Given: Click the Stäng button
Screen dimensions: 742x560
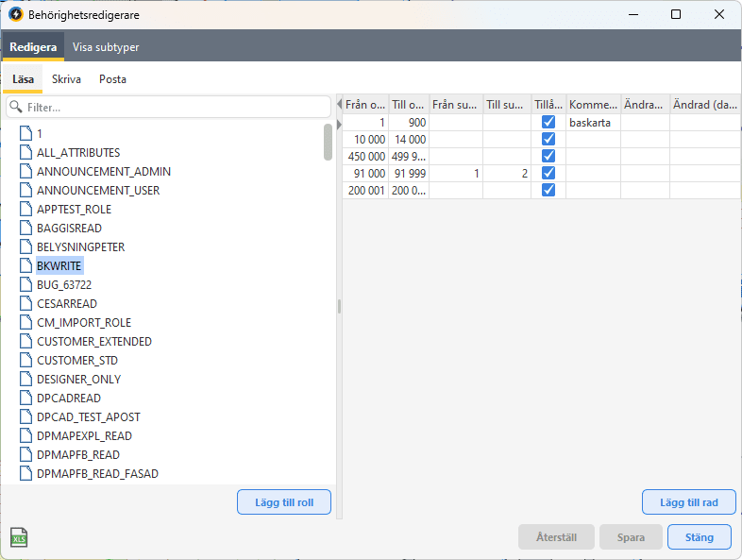Looking at the screenshot, I should tap(699, 537).
